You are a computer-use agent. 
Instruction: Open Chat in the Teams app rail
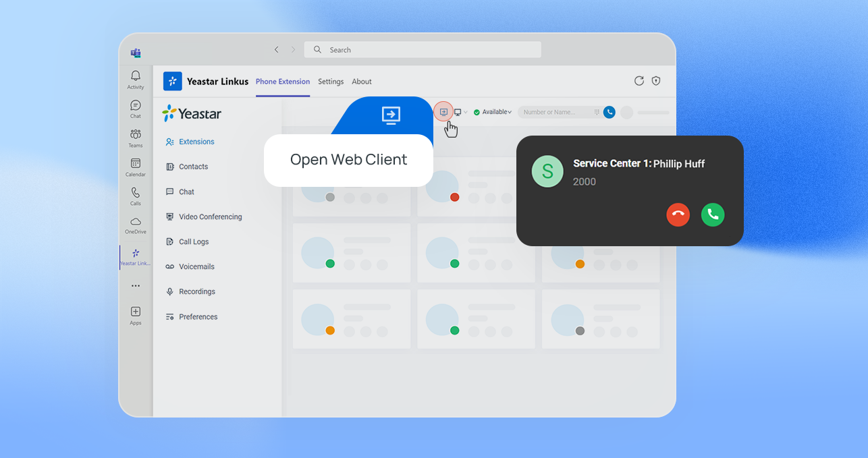(136, 109)
